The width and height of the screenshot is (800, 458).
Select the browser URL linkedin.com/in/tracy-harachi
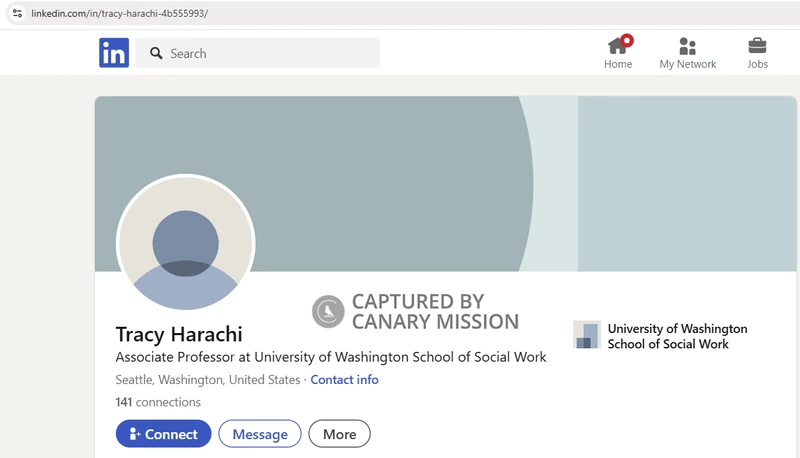coord(119,13)
